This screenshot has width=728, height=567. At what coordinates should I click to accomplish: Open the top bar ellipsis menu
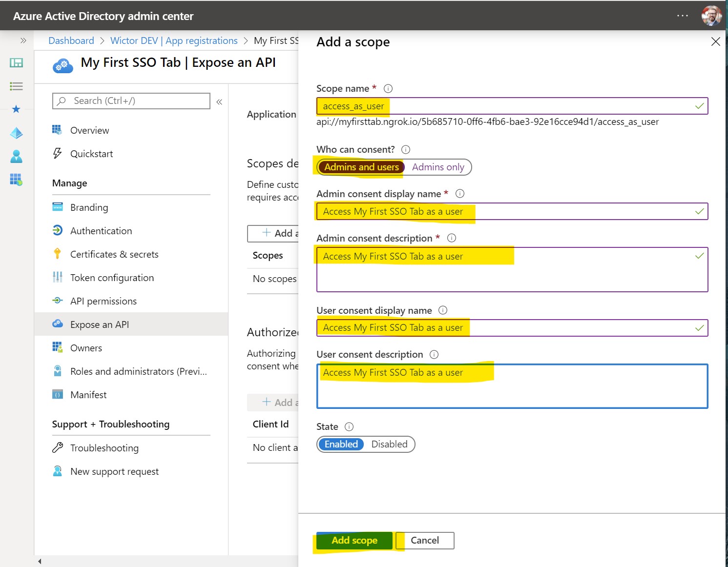click(x=683, y=16)
